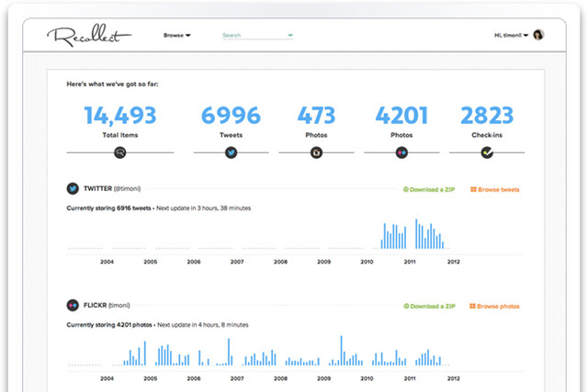
Task: Click 2009 label on the Flickr chart
Action: (323, 378)
